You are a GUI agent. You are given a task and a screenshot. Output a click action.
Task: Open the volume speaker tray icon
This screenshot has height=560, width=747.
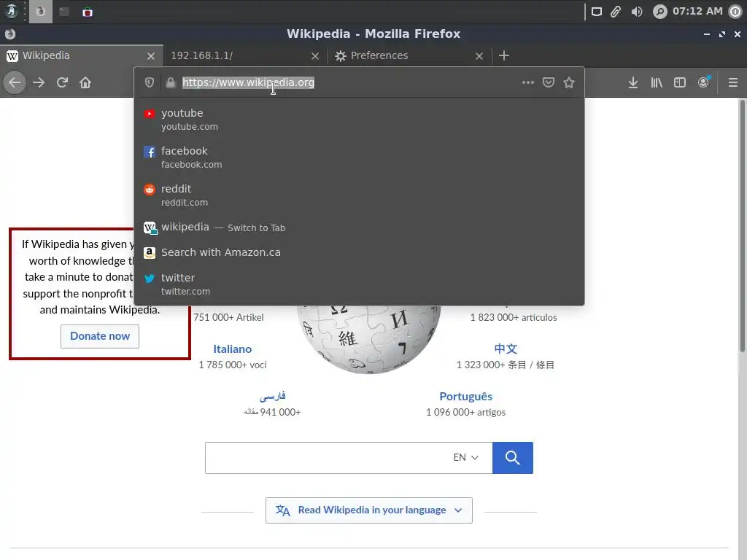click(636, 12)
